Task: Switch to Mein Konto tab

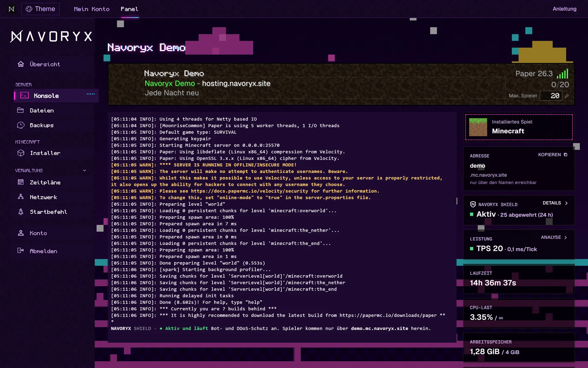Action: tap(92, 9)
